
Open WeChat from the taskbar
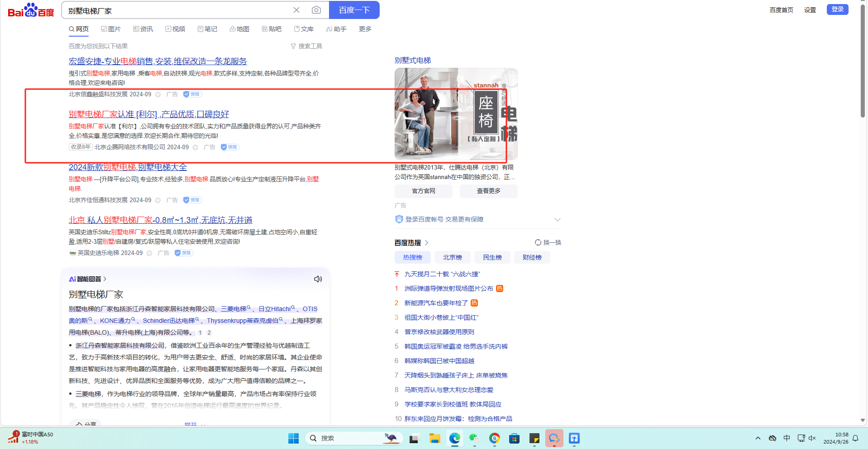474,438
